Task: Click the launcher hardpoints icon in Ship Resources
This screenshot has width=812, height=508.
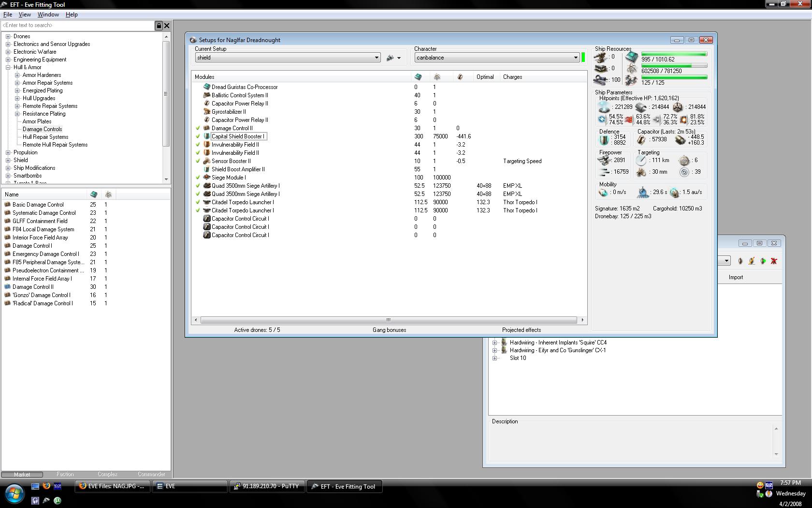Action: pyautogui.click(x=601, y=69)
